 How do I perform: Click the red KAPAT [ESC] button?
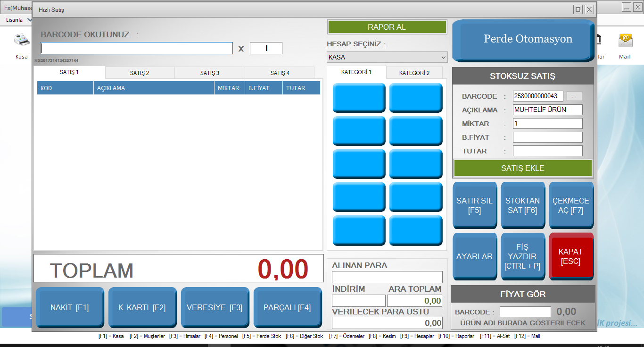pos(570,256)
